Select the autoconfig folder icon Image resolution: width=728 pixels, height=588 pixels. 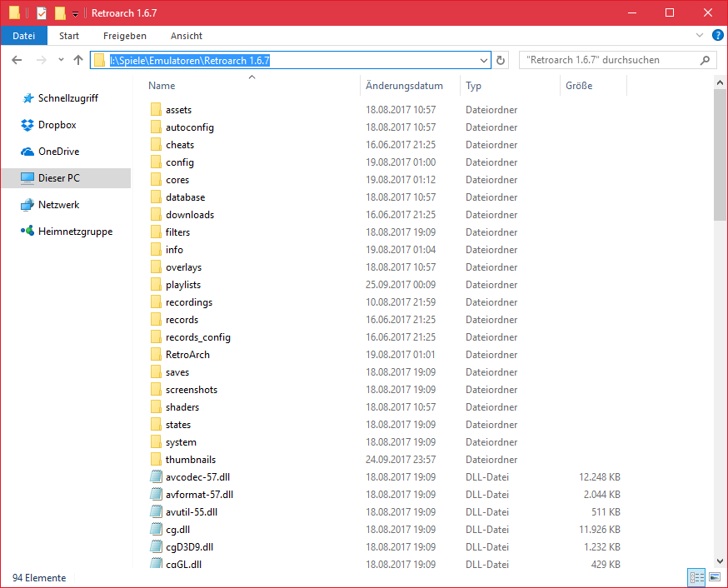(x=156, y=127)
